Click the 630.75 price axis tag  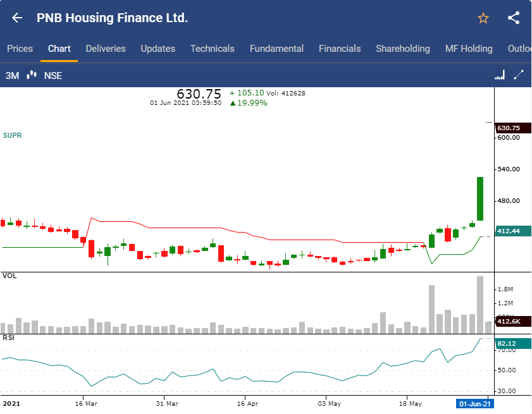pos(512,128)
